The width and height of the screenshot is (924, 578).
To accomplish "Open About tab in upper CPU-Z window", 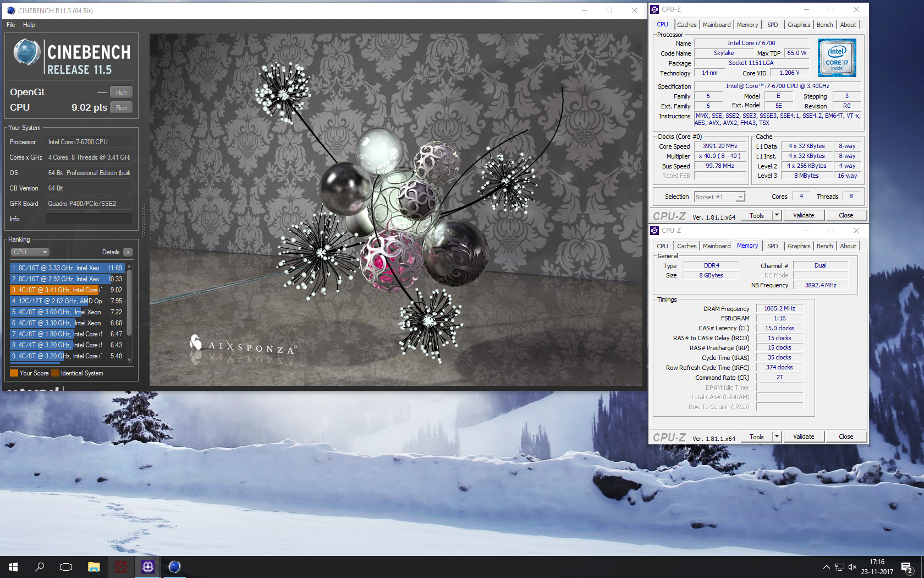I will click(848, 25).
